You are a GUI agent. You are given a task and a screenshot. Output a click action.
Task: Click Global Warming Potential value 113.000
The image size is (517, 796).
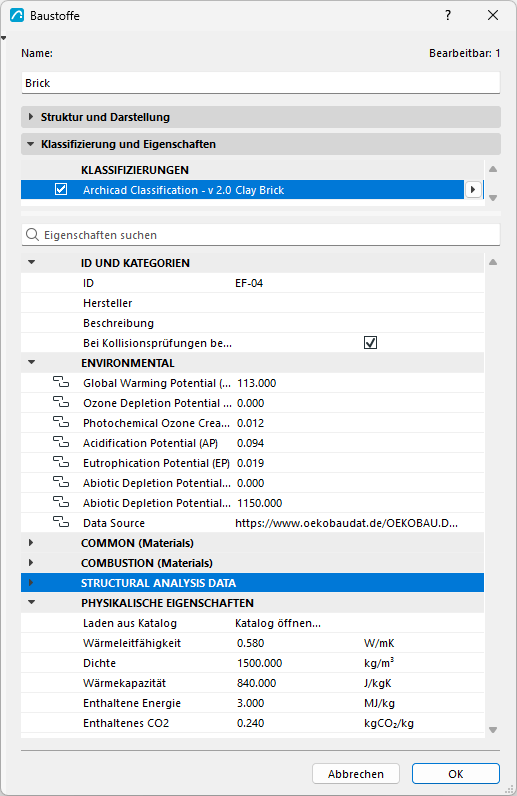pyautogui.click(x=256, y=383)
